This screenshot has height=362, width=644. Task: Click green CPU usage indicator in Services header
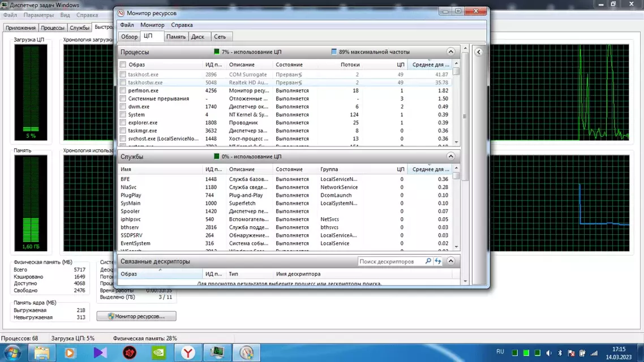point(216,156)
